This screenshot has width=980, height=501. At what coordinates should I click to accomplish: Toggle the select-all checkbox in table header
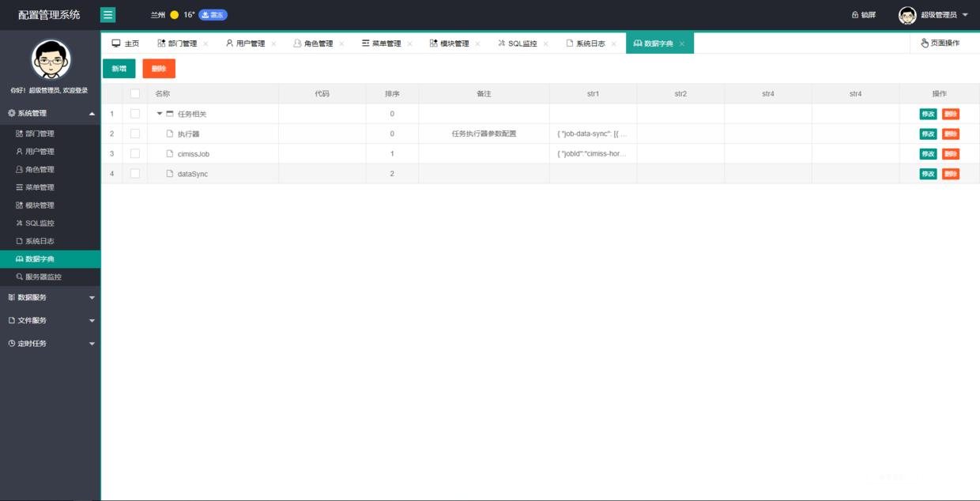pyautogui.click(x=134, y=94)
